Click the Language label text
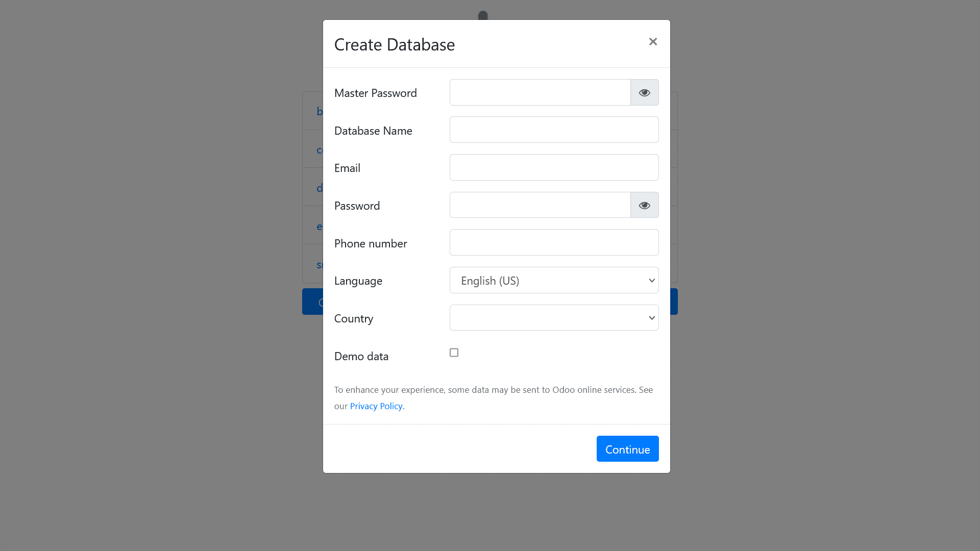The width and height of the screenshot is (980, 551). click(358, 281)
